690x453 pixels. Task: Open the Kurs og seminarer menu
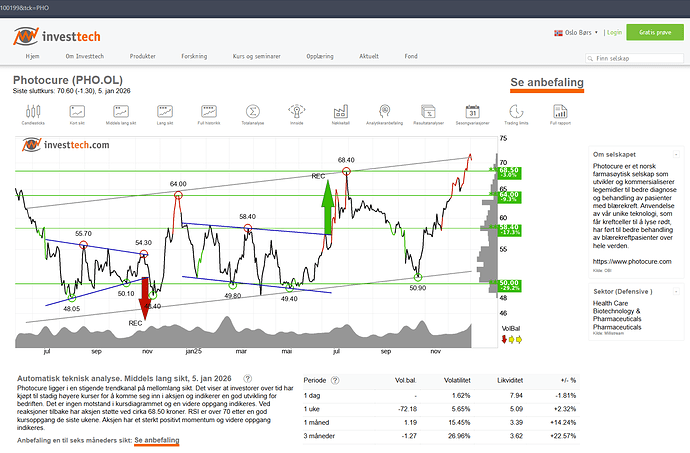click(x=280, y=58)
